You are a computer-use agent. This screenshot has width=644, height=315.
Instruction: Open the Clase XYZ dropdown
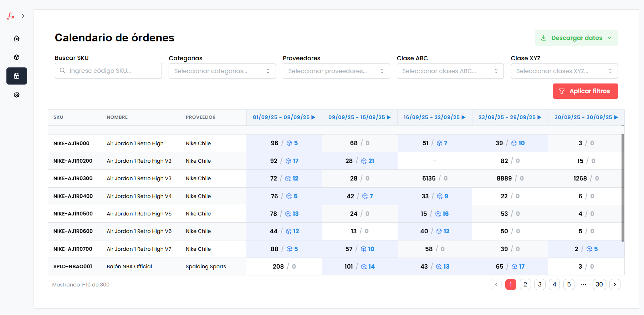[564, 71]
